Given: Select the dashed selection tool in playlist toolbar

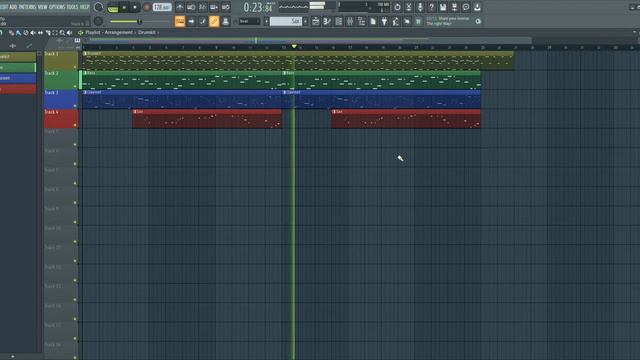Looking at the screenshot, I should tap(55, 33).
